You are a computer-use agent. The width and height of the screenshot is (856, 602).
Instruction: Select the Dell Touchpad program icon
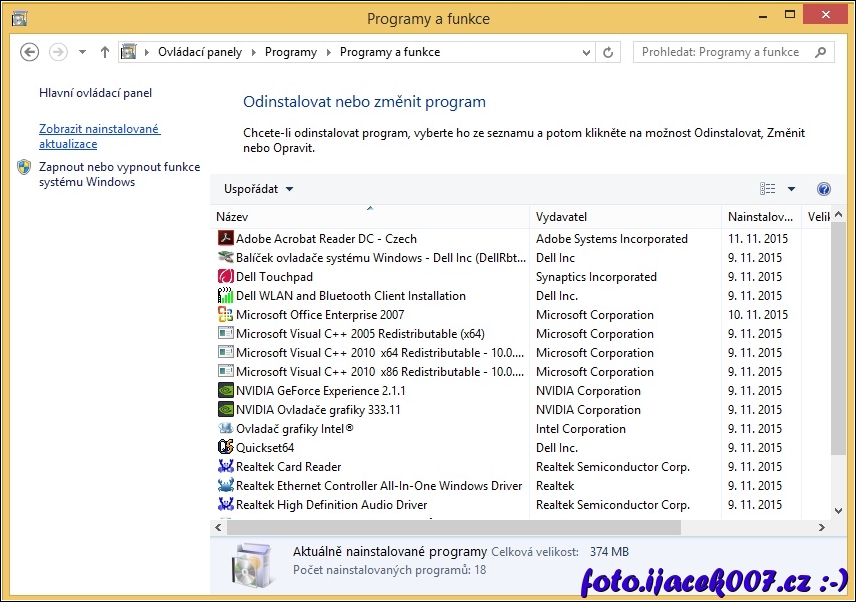[225, 277]
